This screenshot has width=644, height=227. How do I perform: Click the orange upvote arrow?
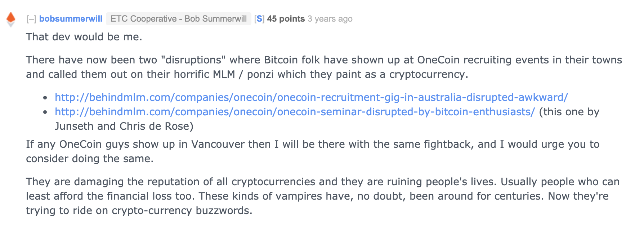coord(11,17)
